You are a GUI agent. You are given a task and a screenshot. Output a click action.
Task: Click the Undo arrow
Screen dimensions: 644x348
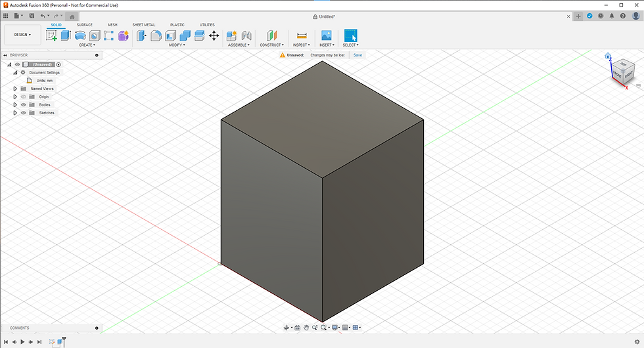(43, 16)
